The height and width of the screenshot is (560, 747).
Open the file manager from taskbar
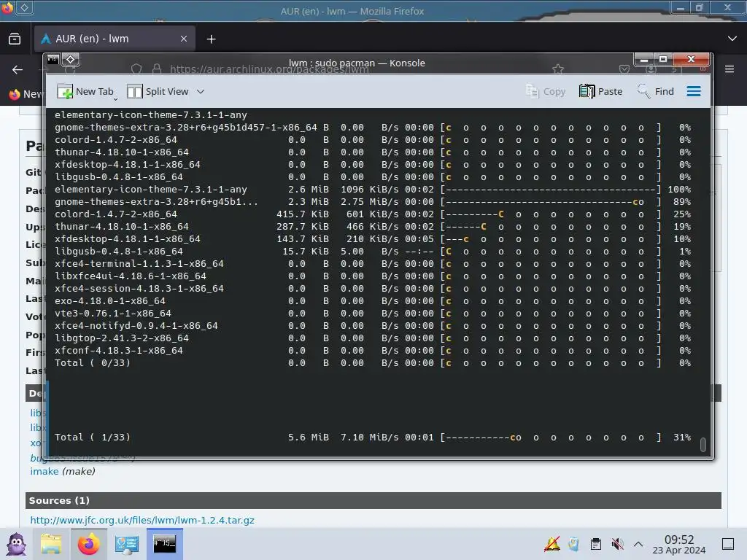point(51,544)
